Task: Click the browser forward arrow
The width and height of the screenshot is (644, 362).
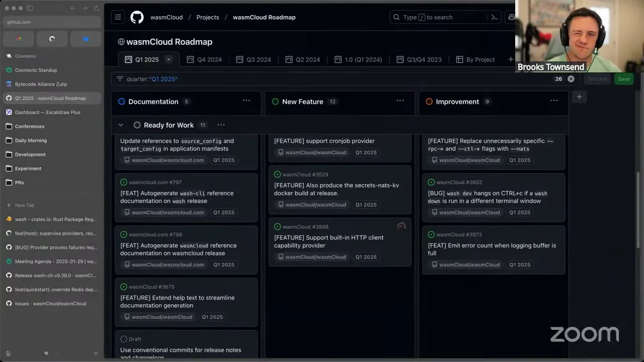Action: point(85,8)
